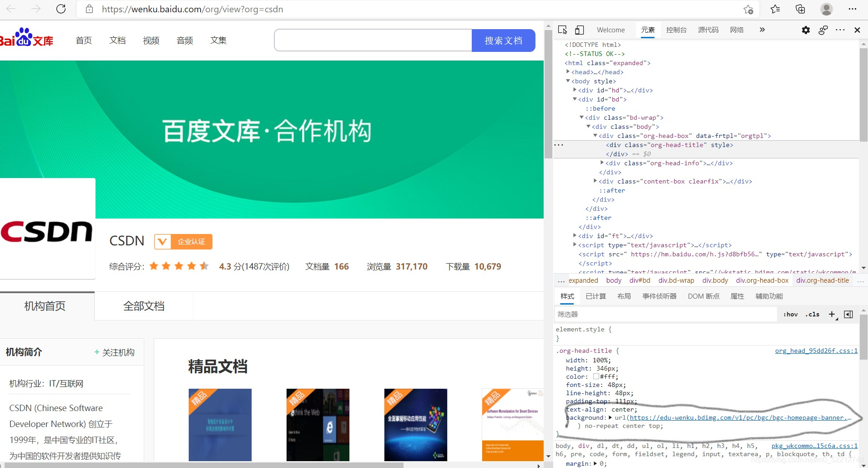Screen dimensions: 868x468
Task: Collapse the body element node
Action: click(568, 81)
